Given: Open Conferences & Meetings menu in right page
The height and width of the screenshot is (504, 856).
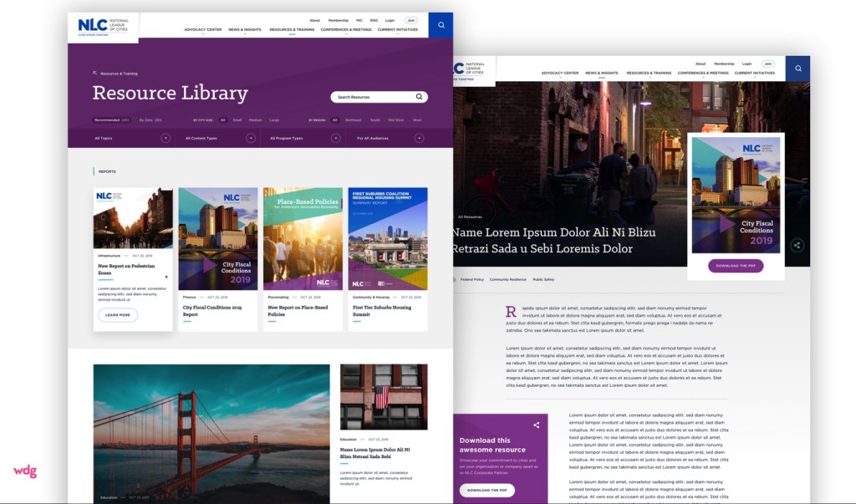Looking at the screenshot, I should [x=701, y=74].
